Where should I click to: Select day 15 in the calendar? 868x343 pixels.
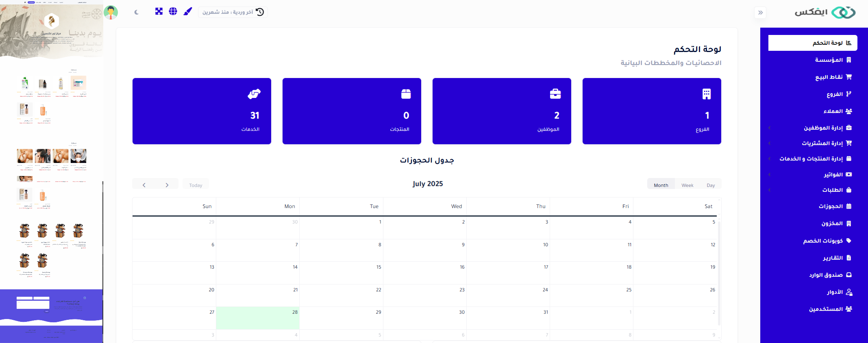pyautogui.click(x=342, y=273)
